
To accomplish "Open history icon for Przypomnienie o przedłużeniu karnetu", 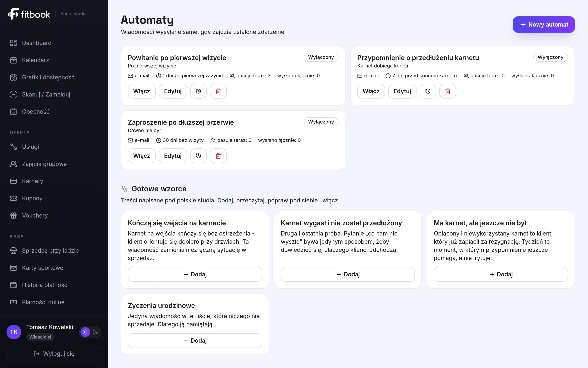I will pyautogui.click(x=428, y=91).
